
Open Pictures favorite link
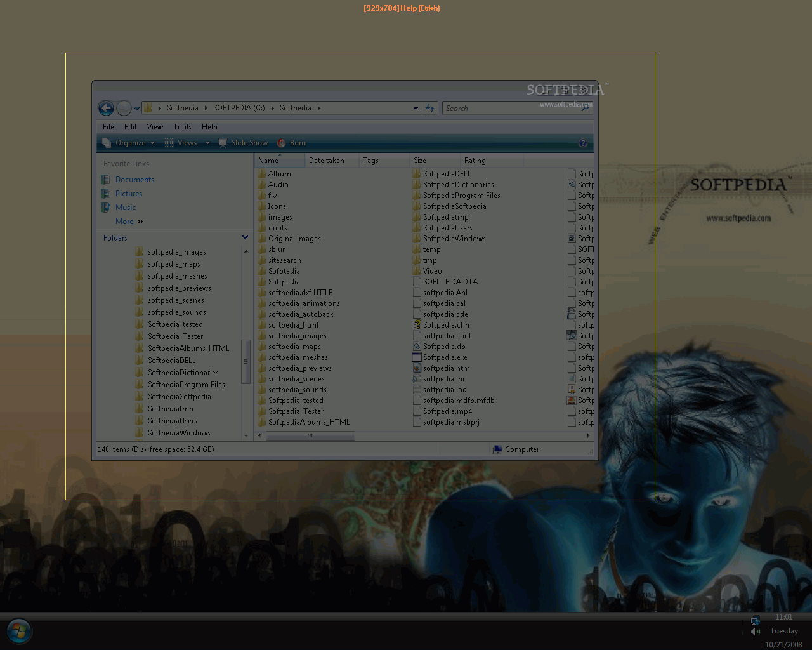tap(129, 194)
